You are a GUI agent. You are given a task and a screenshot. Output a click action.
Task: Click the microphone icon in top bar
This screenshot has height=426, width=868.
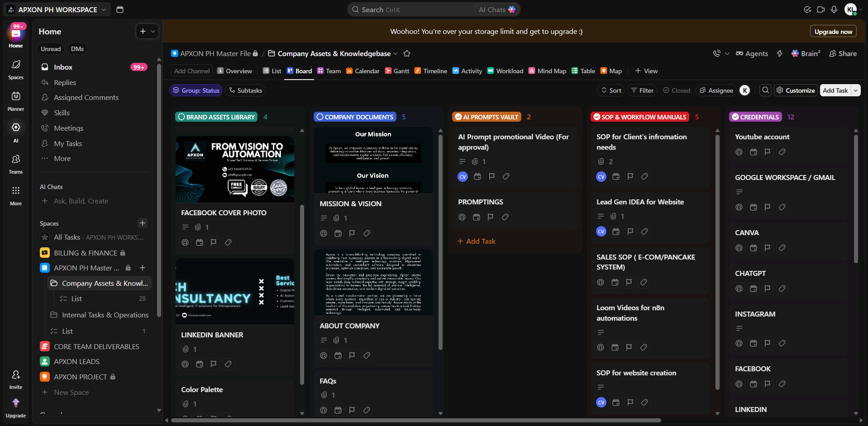pos(834,9)
